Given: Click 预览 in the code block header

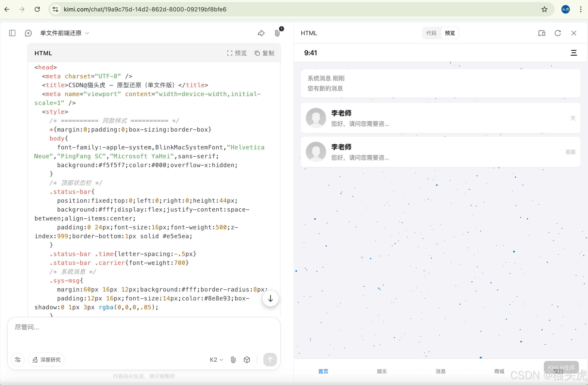Looking at the screenshot, I should (x=237, y=53).
